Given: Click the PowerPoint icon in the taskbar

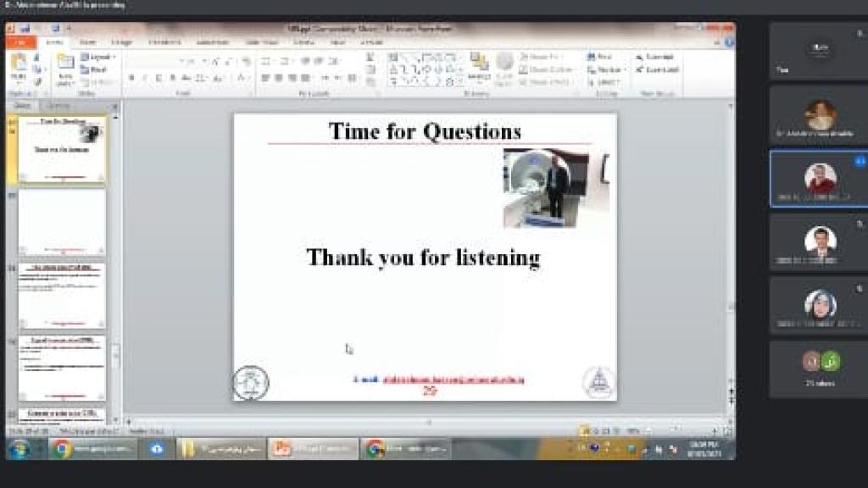Looking at the screenshot, I should click(x=313, y=449).
